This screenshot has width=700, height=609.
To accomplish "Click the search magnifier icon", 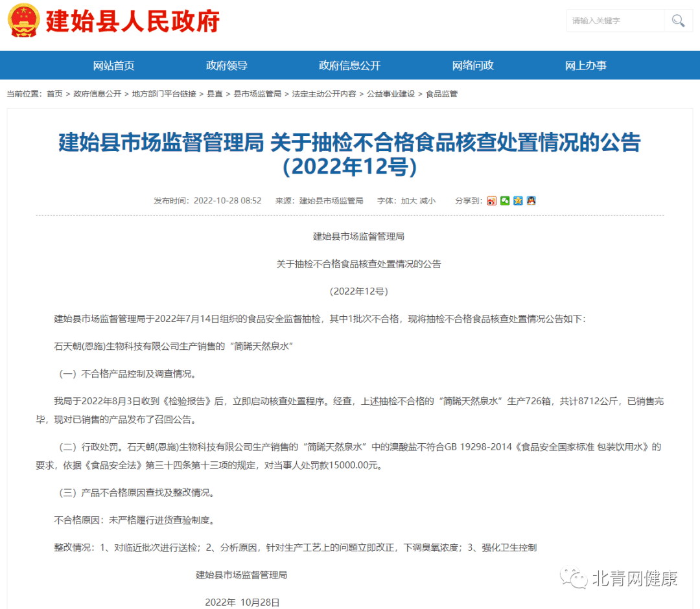I will tap(678, 21).
